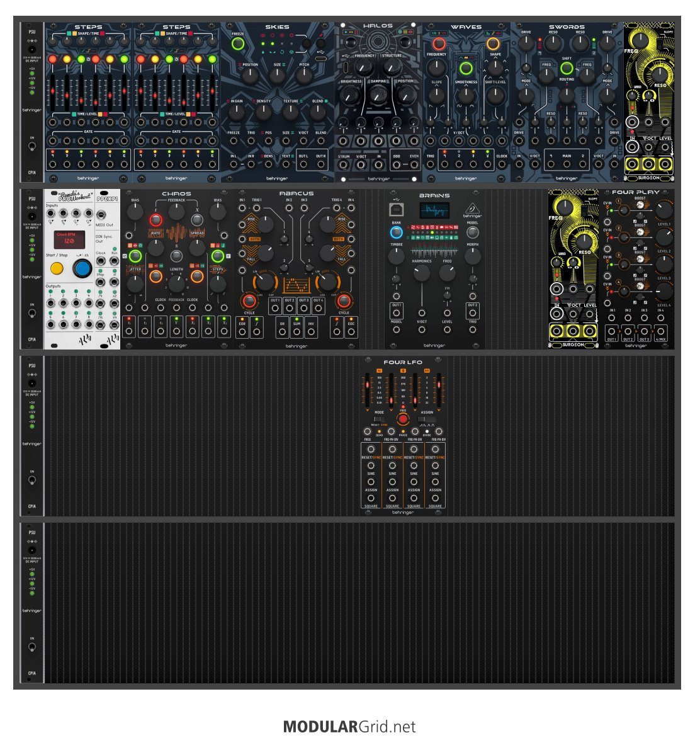Toggle the right BOTH button on Abacus
700x740 pixels.
338,239
